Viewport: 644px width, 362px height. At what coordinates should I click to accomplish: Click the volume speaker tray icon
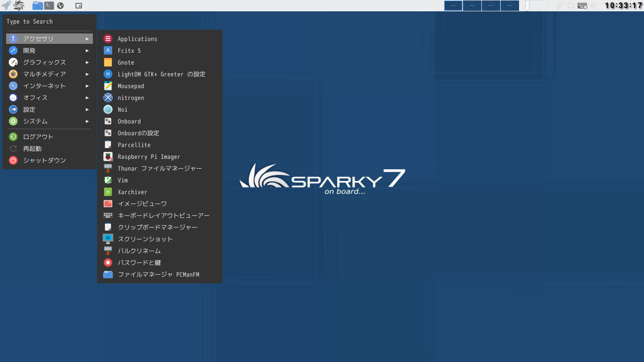(594, 6)
